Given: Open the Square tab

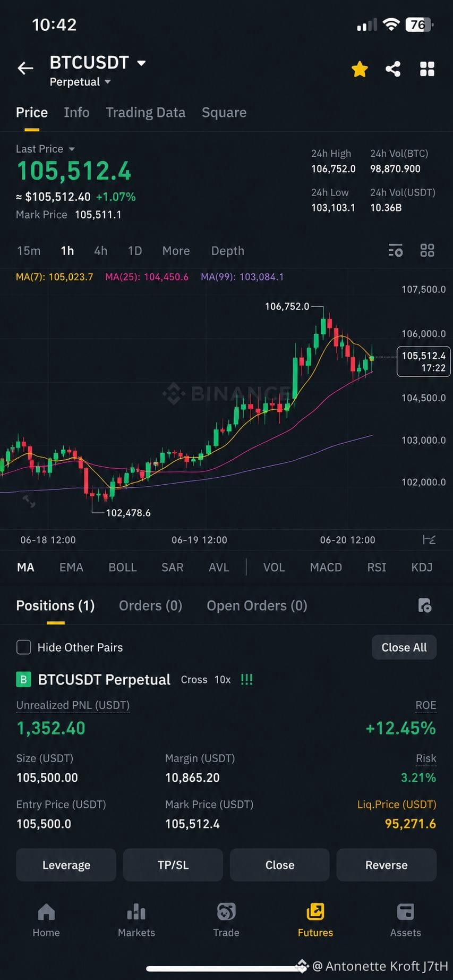Looking at the screenshot, I should click(224, 113).
